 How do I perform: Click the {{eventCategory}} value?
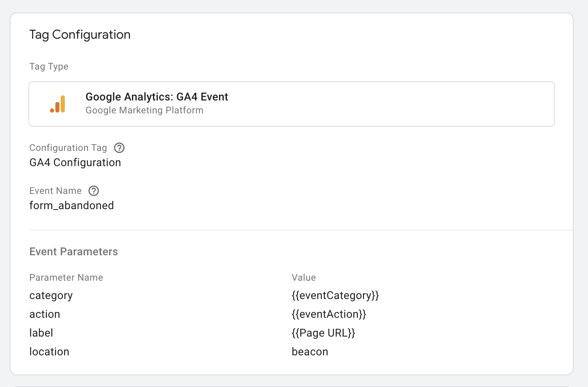[335, 296]
